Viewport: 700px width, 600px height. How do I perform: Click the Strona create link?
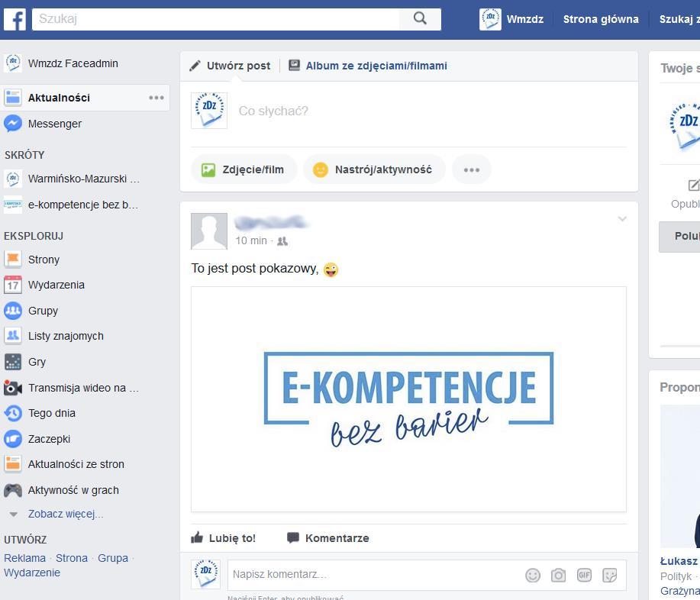click(x=72, y=558)
